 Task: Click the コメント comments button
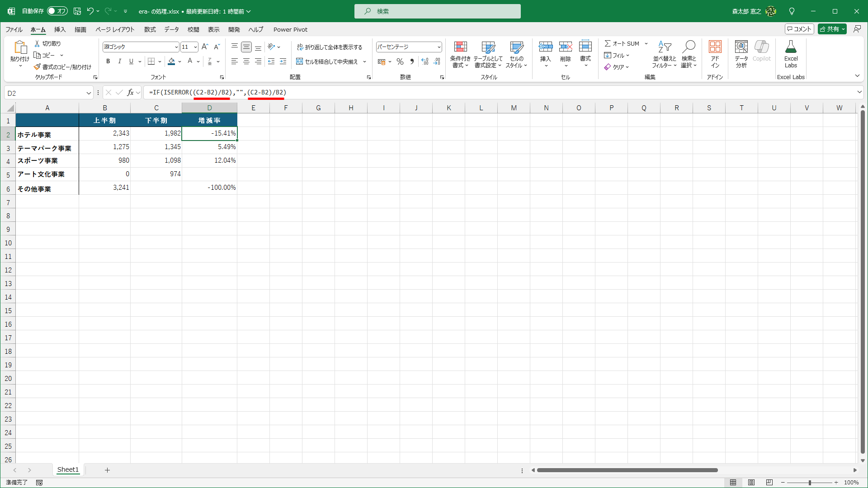click(x=799, y=29)
